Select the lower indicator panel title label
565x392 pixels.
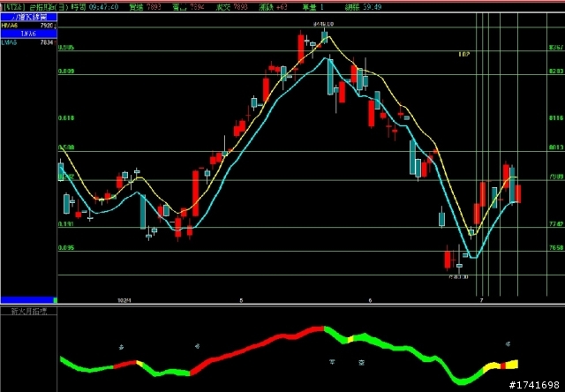click(29, 312)
